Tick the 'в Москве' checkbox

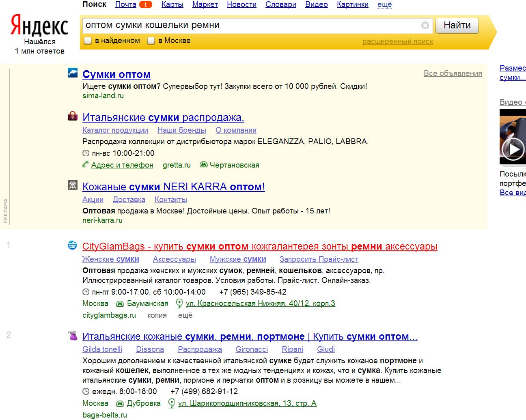coord(151,41)
